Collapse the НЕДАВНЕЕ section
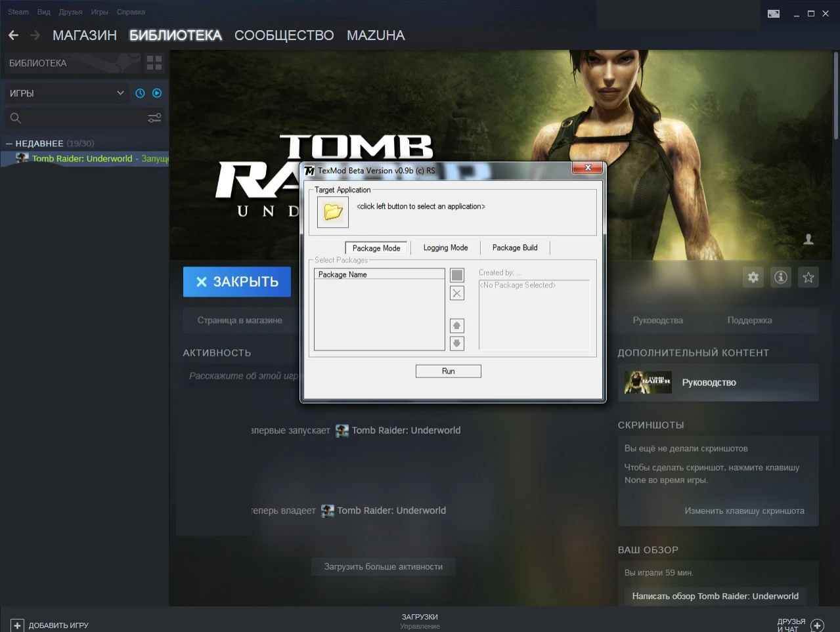 pyautogui.click(x=9, y=143)
